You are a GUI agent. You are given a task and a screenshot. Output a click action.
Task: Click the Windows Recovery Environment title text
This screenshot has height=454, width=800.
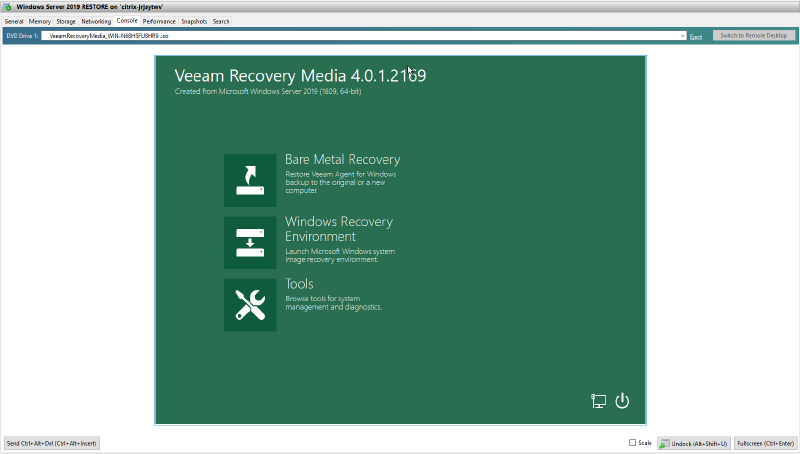tap(339, 229)
